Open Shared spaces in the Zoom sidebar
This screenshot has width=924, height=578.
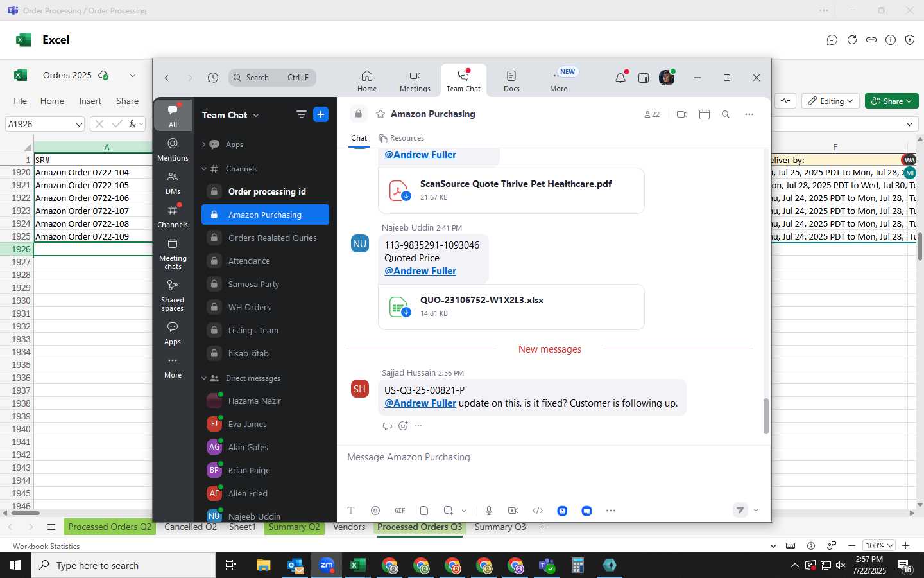[x=173, y=295]
